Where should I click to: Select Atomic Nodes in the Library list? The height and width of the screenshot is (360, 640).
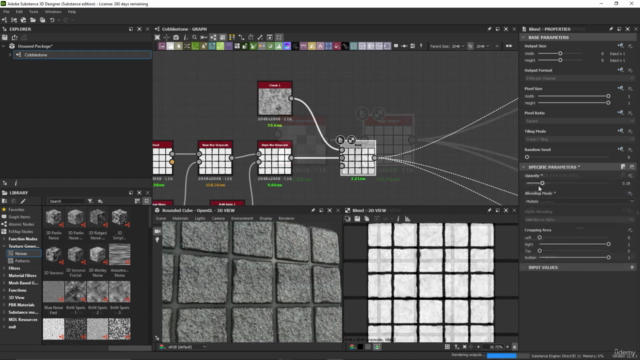(21, 224)
